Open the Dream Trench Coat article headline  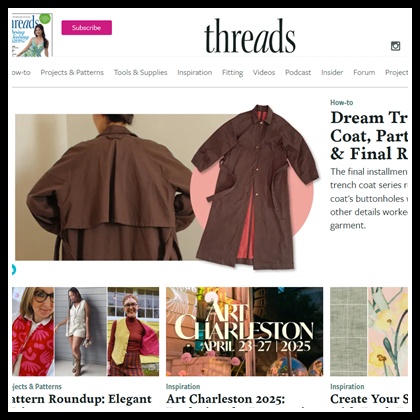click(369, 136)
